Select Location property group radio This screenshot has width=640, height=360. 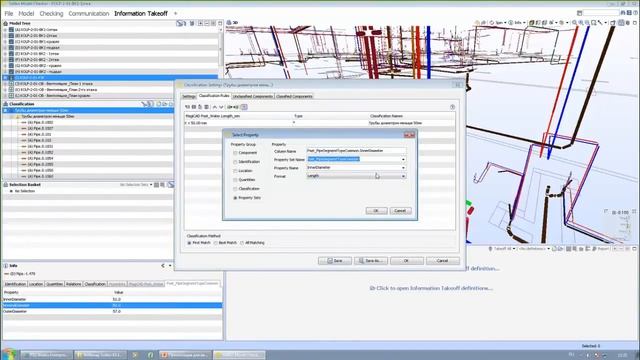coord(235,171)
